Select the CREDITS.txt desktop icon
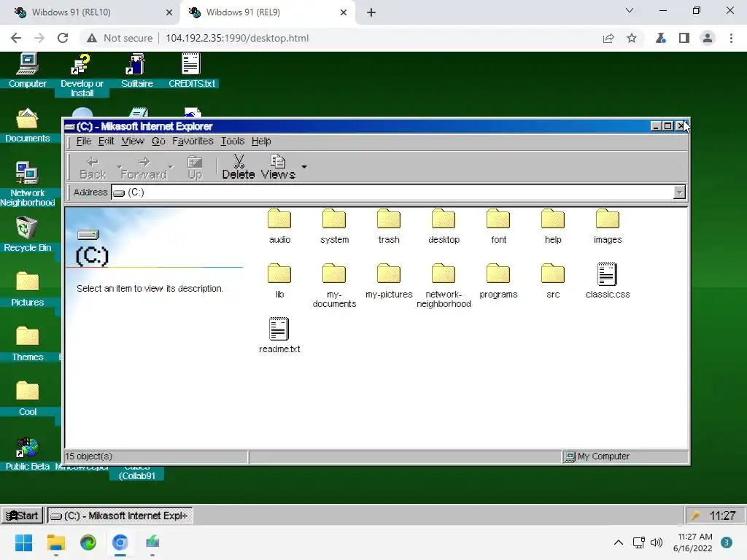This screenshot has width=747, height=560. (x=192, y=71)
